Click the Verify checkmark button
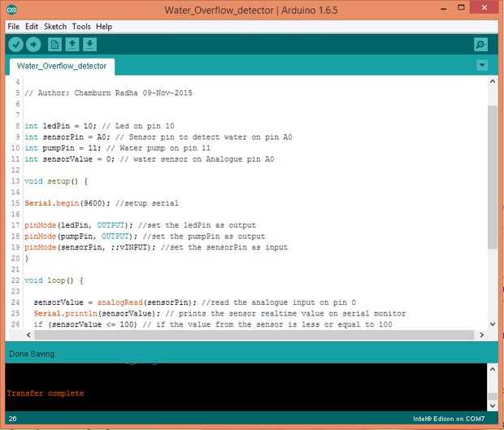 15,45
